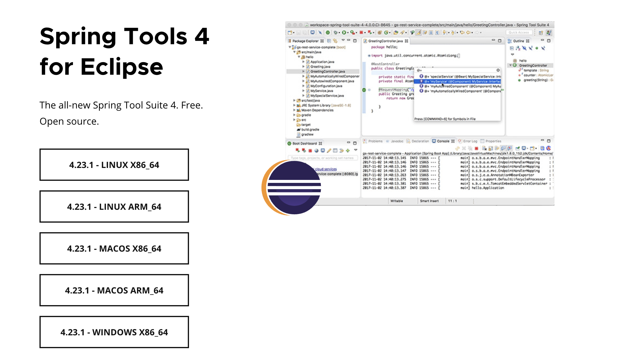Click the Quick Access search field
634x364 pixels.
[519, 33]
